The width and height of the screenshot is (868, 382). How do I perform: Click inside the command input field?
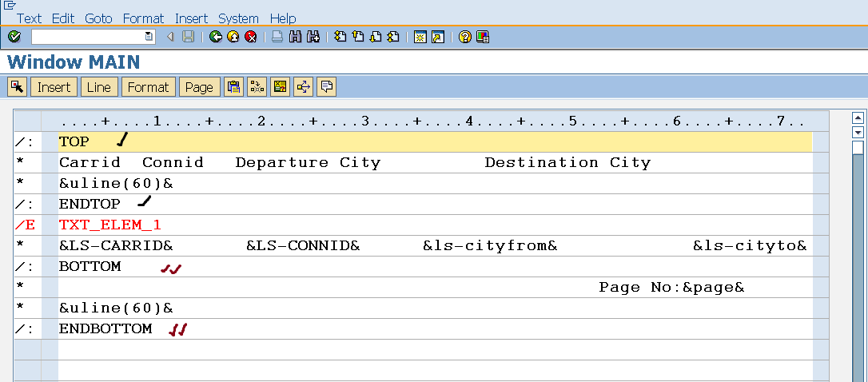coord(88,37)
